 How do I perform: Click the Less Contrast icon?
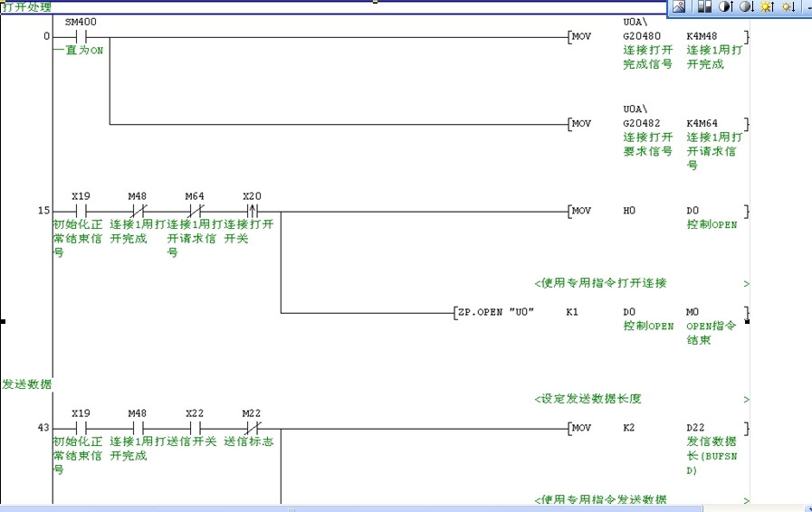(746, 7)
